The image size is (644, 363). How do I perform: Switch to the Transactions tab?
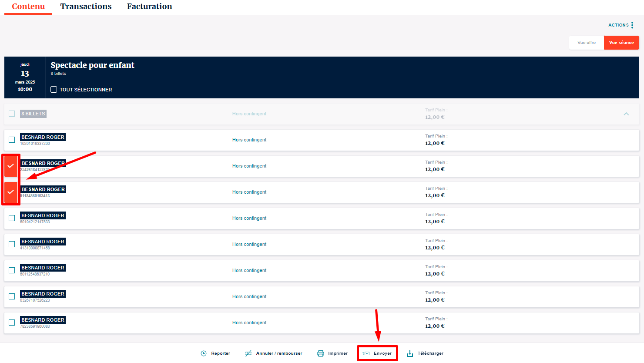(86, 7)
